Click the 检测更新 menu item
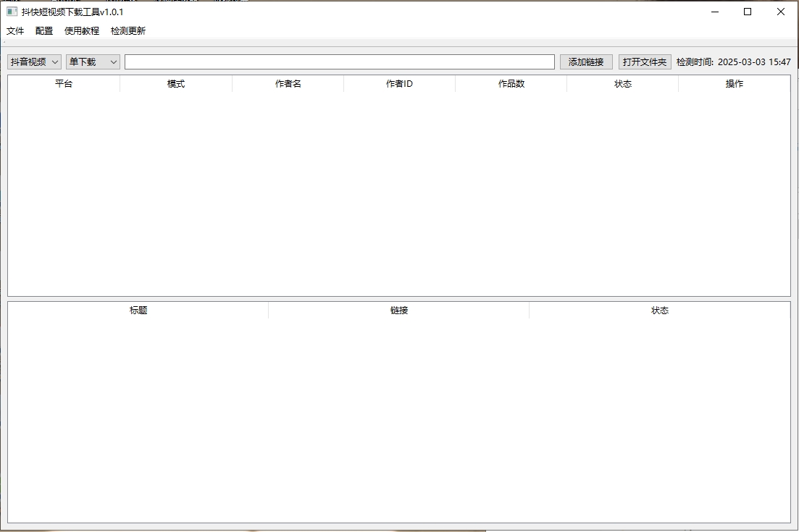The image size is (799, 532). [128, 31]
